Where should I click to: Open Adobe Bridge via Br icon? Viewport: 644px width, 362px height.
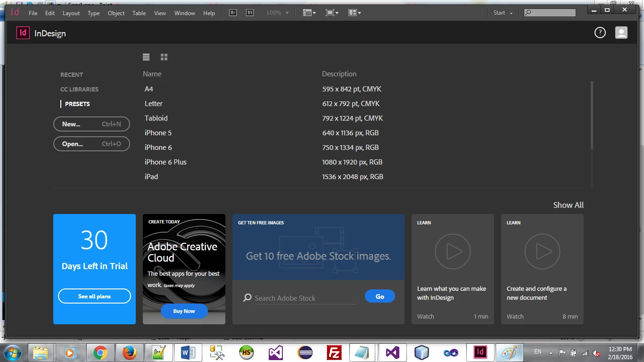[233, 13]
